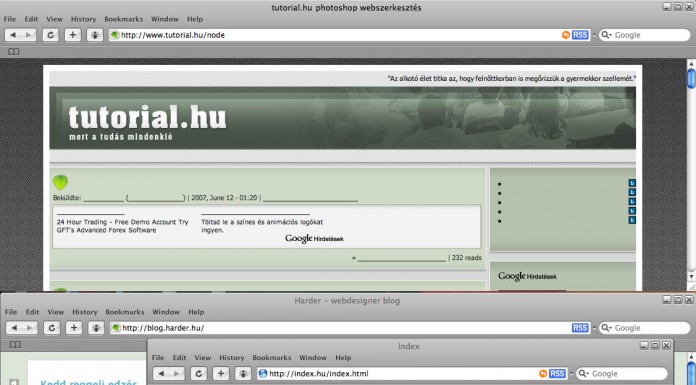Go forward in Harder blog window
The image size is (696, 385).
(x=29, y=328)
